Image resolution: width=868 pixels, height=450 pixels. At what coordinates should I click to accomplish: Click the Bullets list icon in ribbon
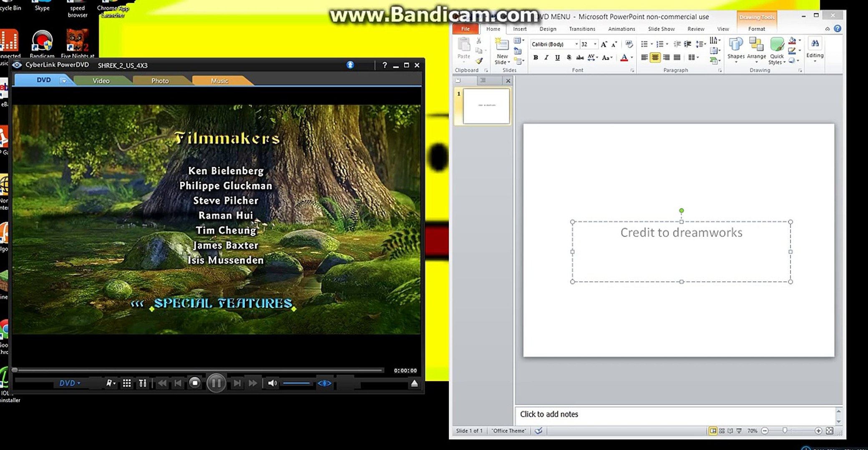(644, 44)
